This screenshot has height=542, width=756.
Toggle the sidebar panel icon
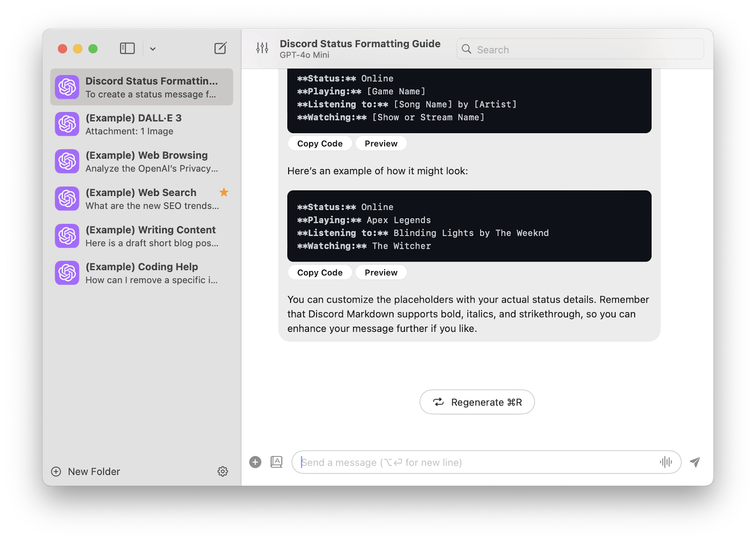pyautogui.click(x=127, y=48)
